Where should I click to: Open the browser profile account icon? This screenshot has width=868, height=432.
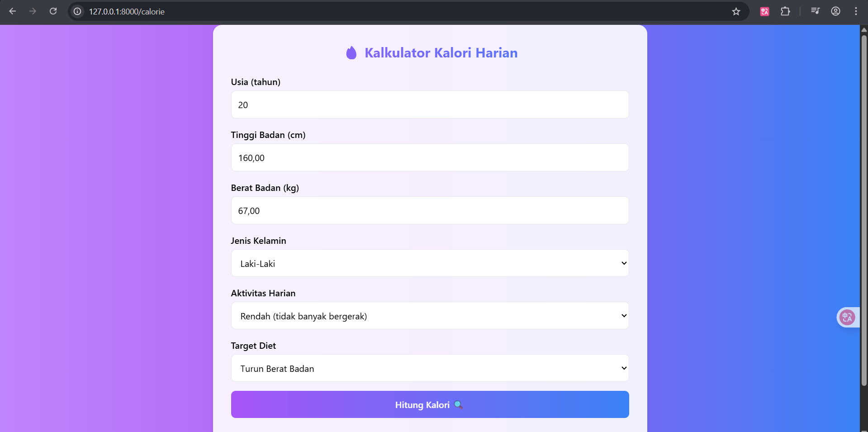click(835, 11)
